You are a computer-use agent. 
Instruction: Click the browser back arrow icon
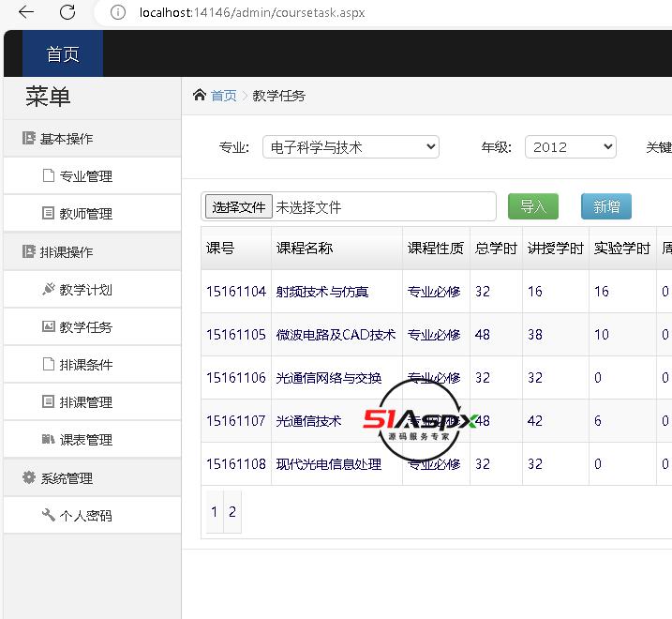pyautogui.click(x=26, y=12)
